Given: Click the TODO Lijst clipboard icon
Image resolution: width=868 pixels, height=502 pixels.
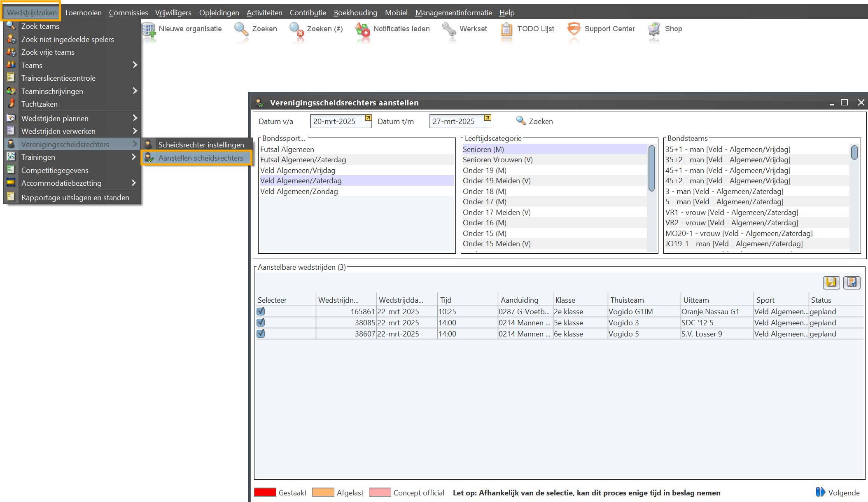Looking at the screenshot, I should coord(506,30).
